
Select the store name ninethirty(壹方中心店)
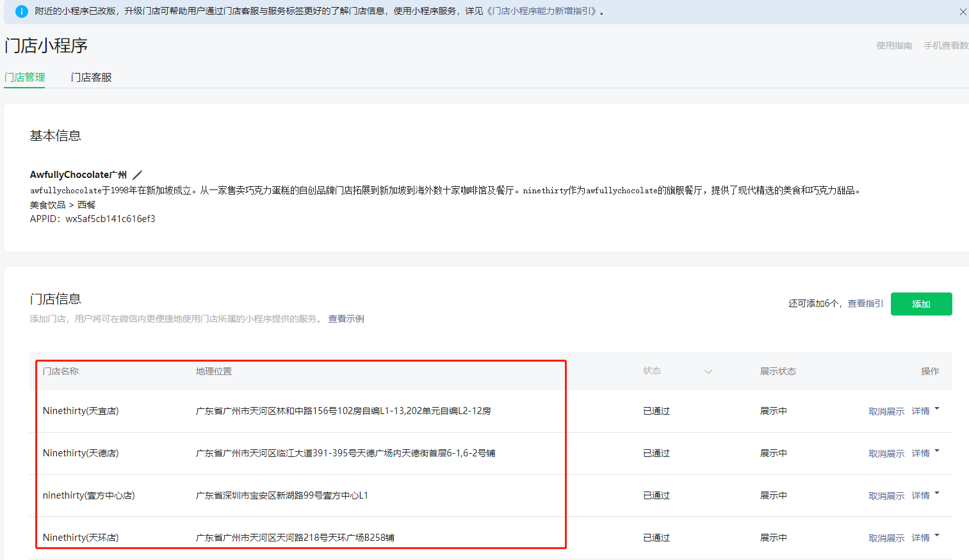tap(88, 495)
